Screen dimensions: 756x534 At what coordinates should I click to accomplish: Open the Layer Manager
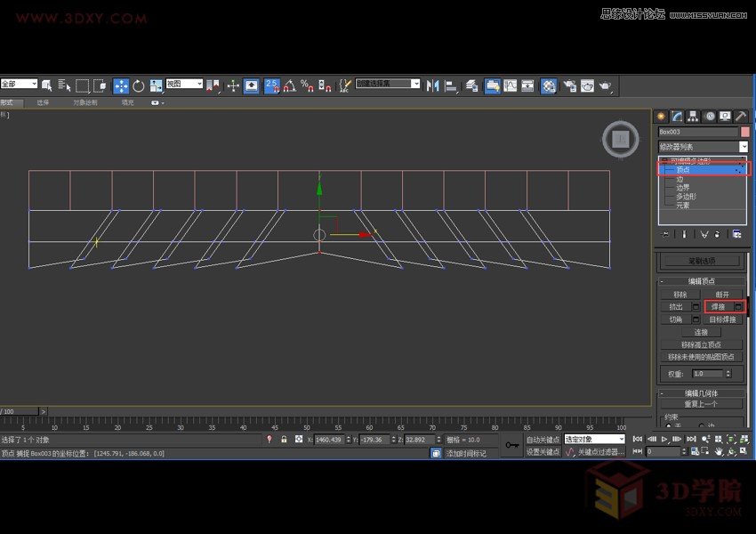click(471, 85)
